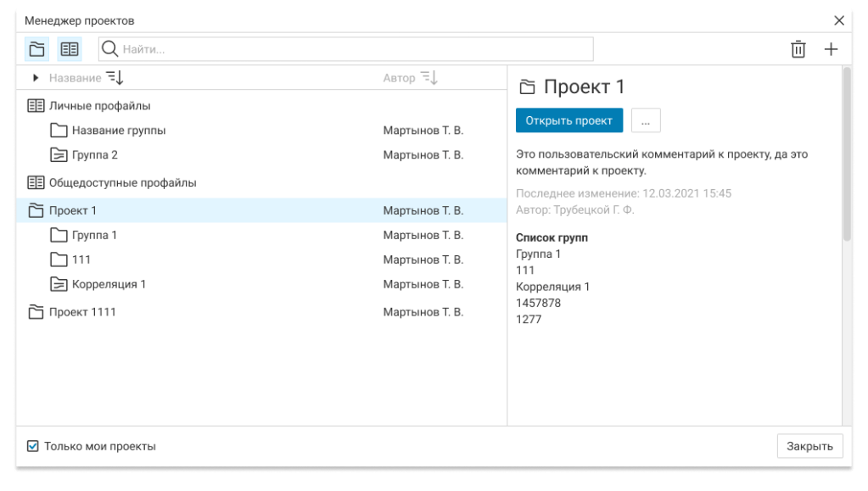Open the ellipsis more options button
The image size is (868, 491).
pos(646,121)
